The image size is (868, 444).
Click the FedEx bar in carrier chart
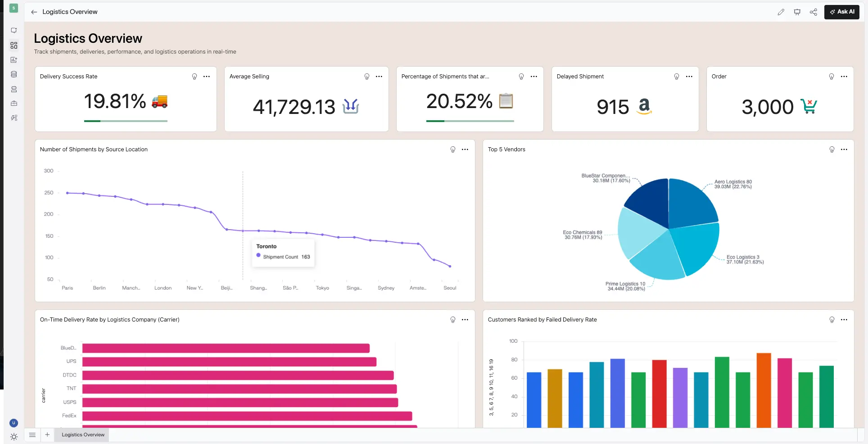point(247,416)
